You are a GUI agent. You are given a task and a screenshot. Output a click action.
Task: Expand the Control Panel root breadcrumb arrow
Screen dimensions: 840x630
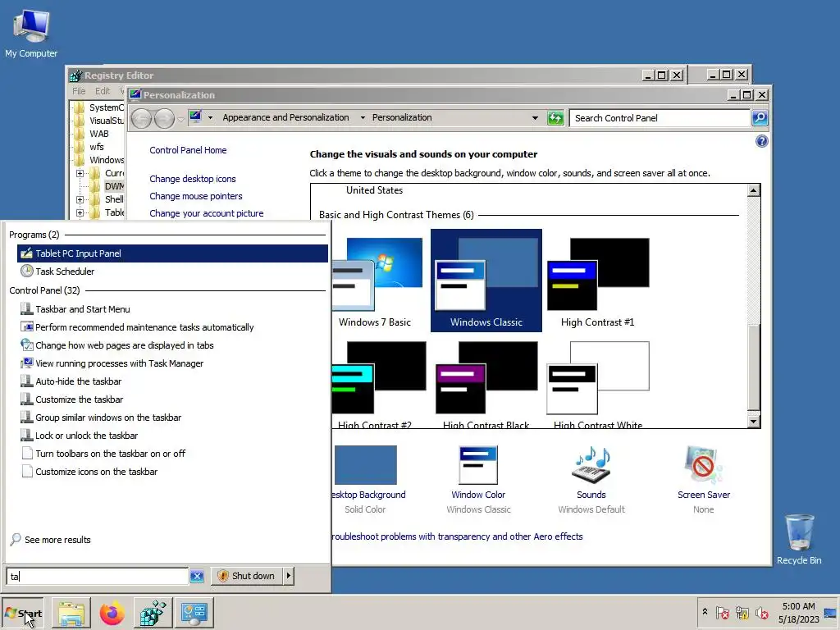[x=211, y=118]
